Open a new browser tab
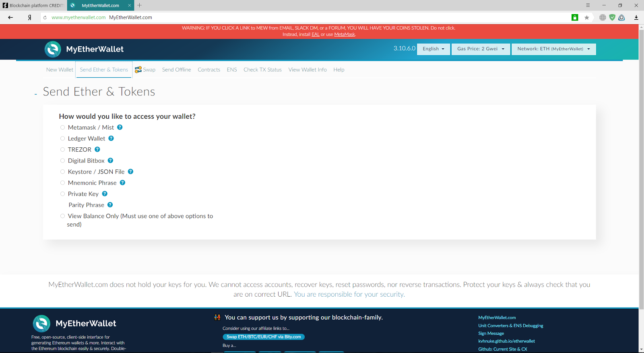Screen dimensions: 644x353 (140, 5)
